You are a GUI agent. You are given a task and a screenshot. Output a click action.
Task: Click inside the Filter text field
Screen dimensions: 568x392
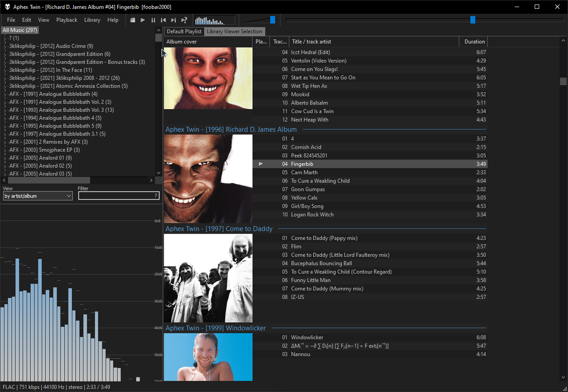click(115, 196)
